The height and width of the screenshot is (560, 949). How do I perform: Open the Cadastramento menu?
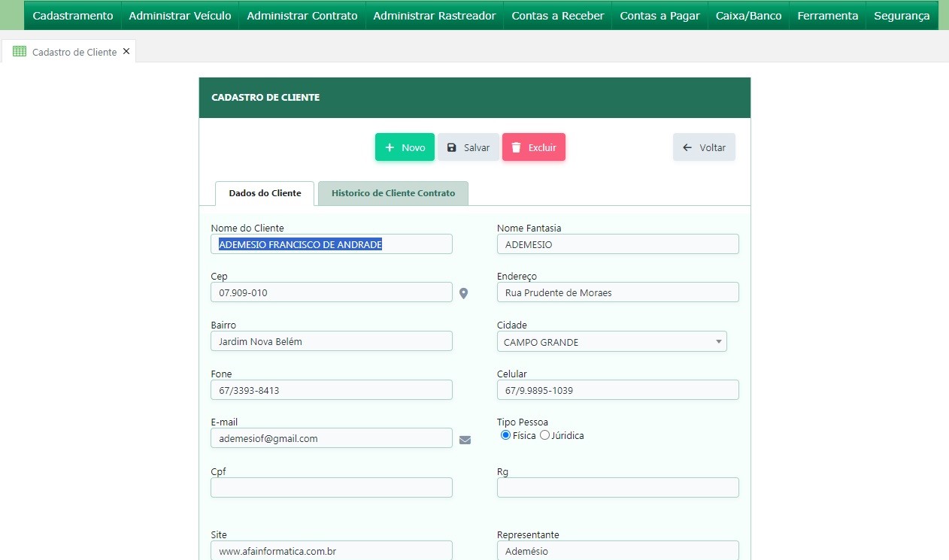pyautogui.click(x=73, y=16)
